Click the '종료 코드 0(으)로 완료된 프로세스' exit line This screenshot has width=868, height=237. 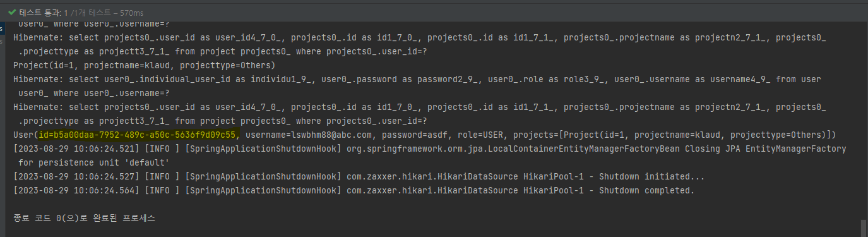[84, 218]
